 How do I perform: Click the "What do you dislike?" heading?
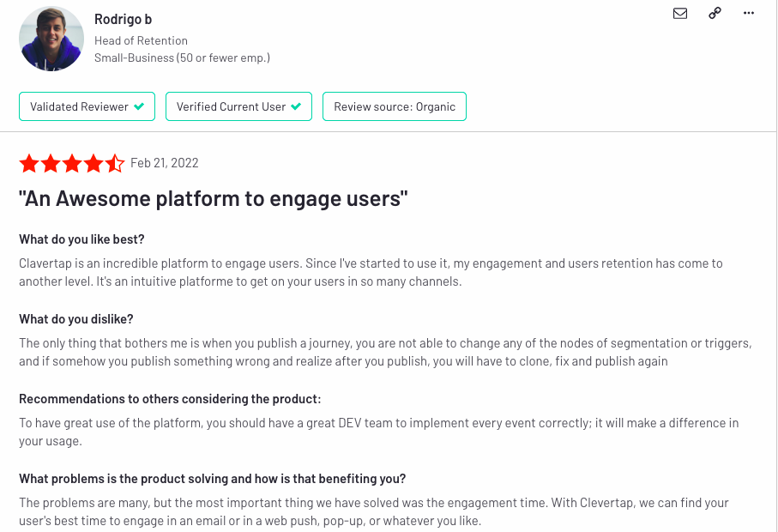tap(76, 319)
